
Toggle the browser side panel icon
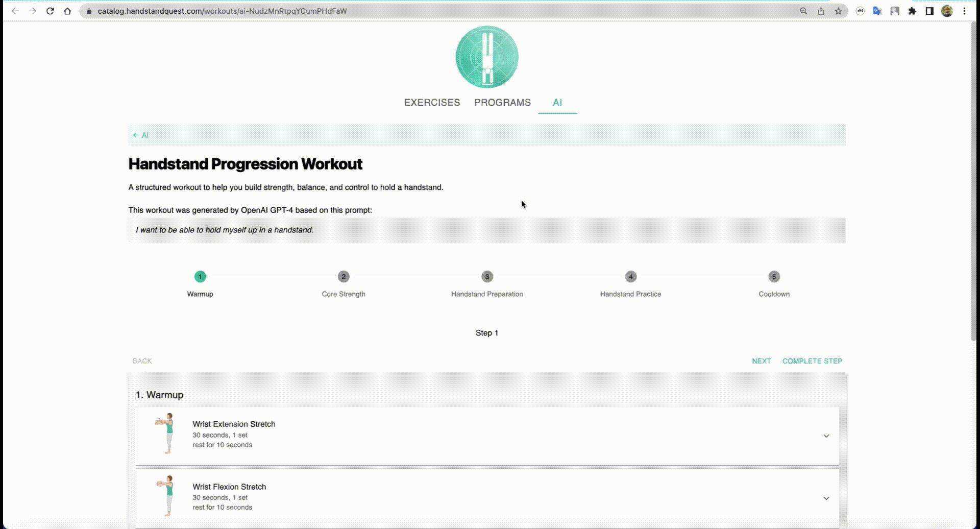(x=929, y=11)
